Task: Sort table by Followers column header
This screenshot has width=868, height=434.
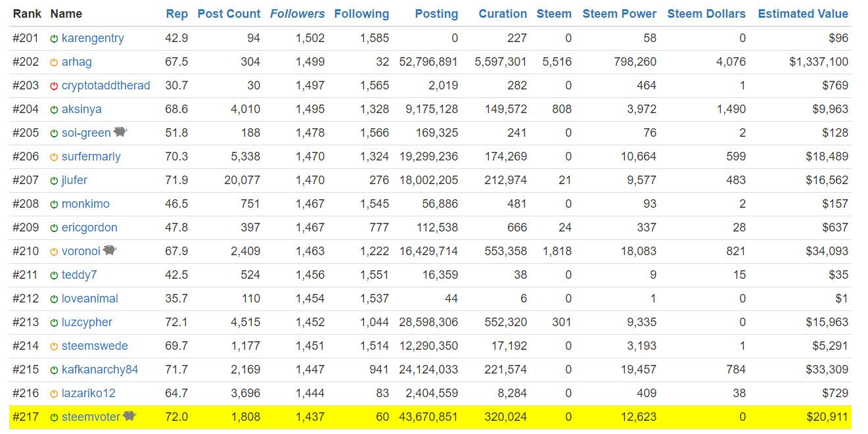Action: pyautogui.click(x=297, y=14)
